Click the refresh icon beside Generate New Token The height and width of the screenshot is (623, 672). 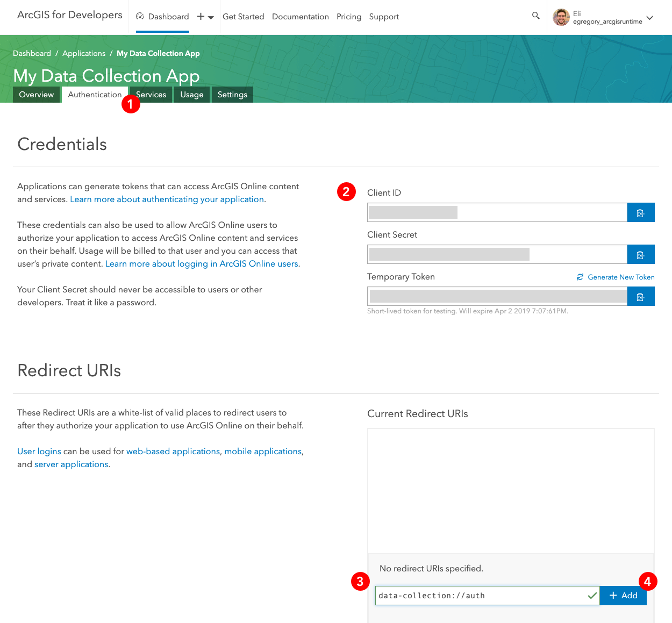[x=580, y=277]
